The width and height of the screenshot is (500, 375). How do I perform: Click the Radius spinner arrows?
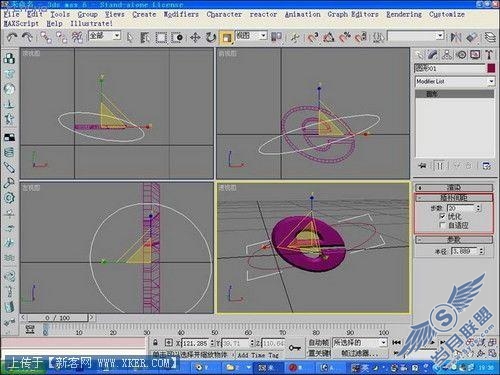click(482, 251)
